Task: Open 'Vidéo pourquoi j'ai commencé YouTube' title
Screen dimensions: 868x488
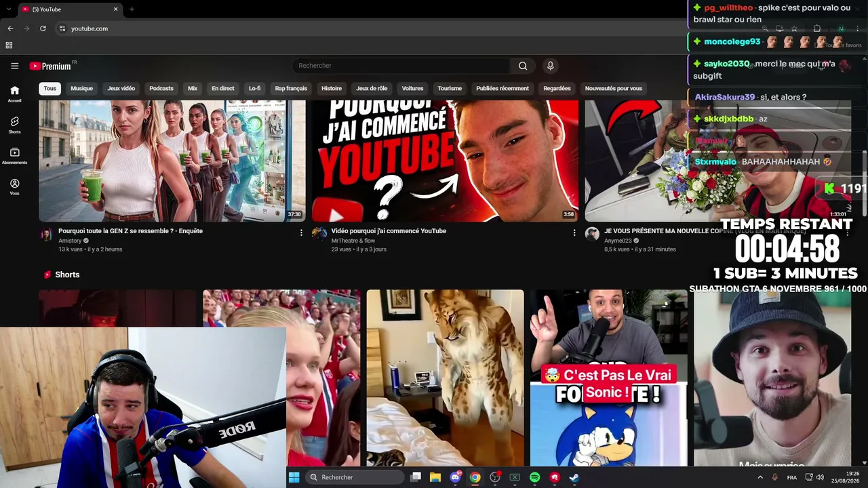Action: pyautogui.click(x=389, y=231)
